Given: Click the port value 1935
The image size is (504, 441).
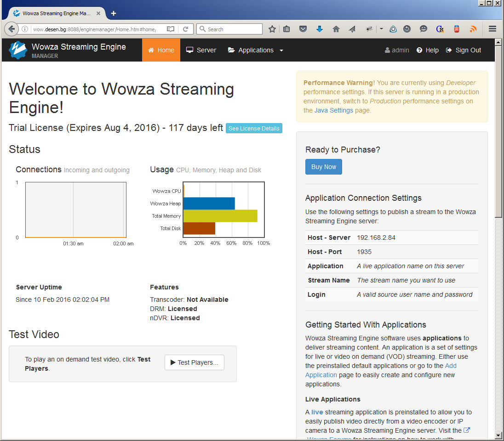Looking at the screenshot, I should point(364,252).
